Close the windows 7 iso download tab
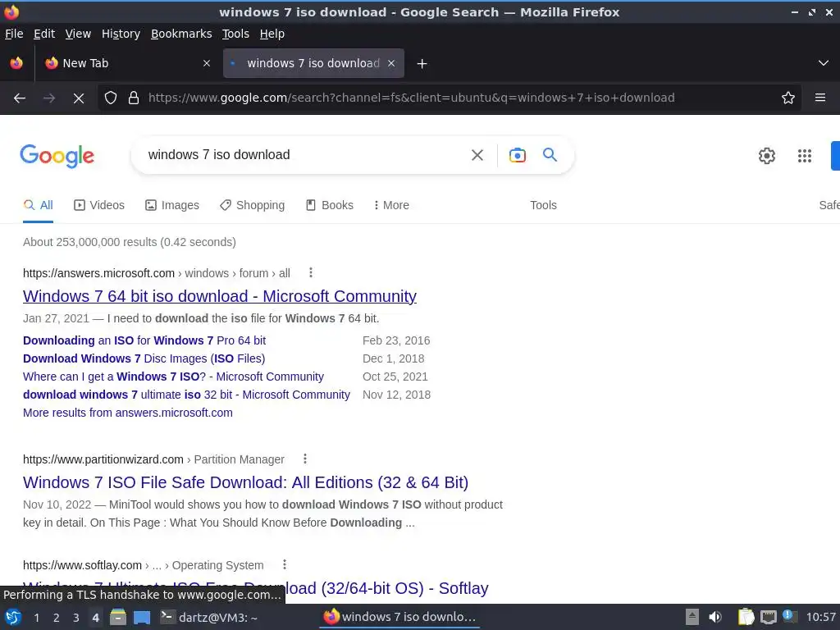This screenshot has width=840, height=630. click(391, 63)
